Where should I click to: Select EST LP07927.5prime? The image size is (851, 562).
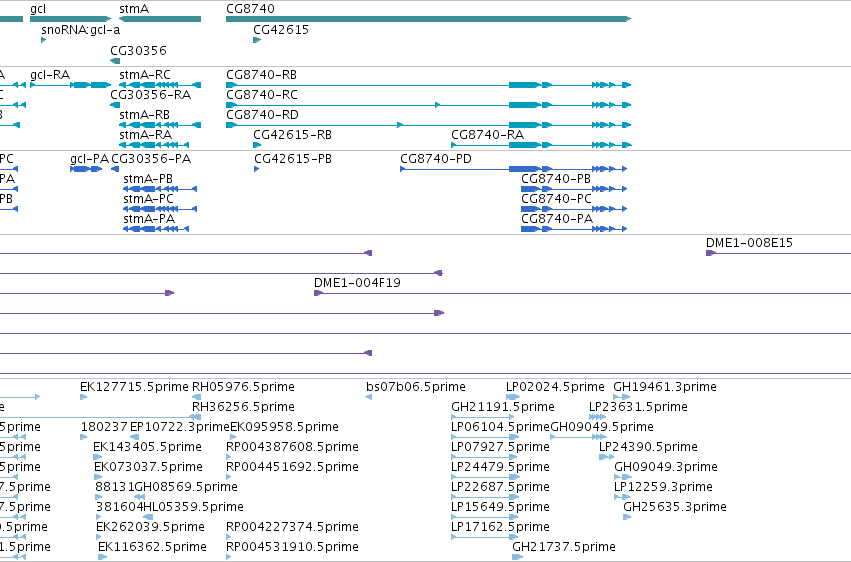click(x=500, y=447)
